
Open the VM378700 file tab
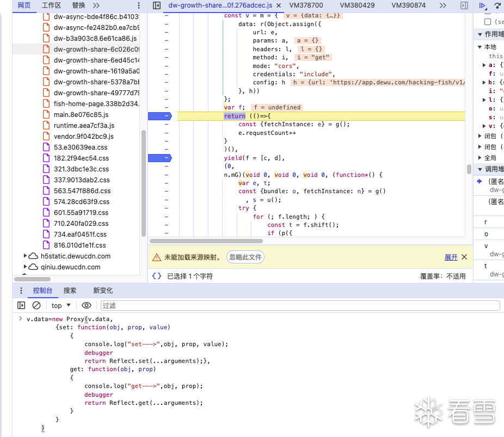point(306,5)
